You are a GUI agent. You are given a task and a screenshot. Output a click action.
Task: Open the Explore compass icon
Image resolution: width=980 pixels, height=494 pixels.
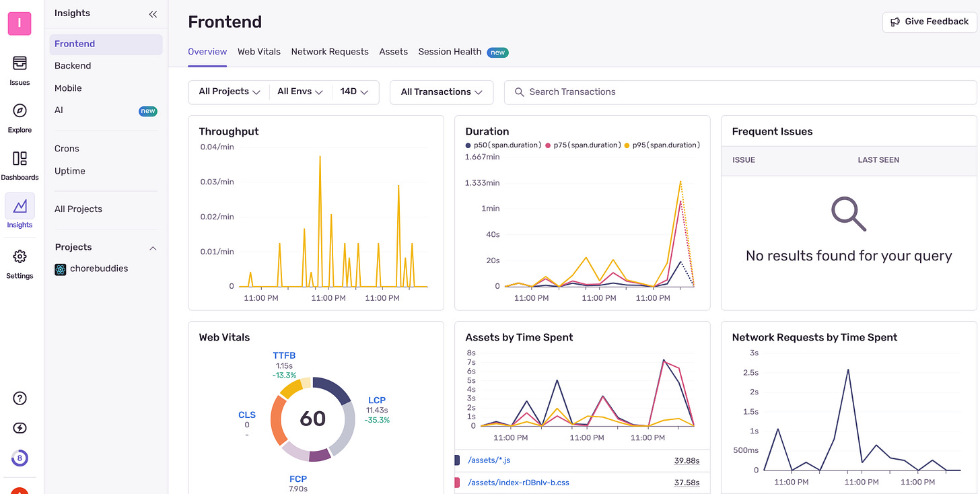point(20,111)
